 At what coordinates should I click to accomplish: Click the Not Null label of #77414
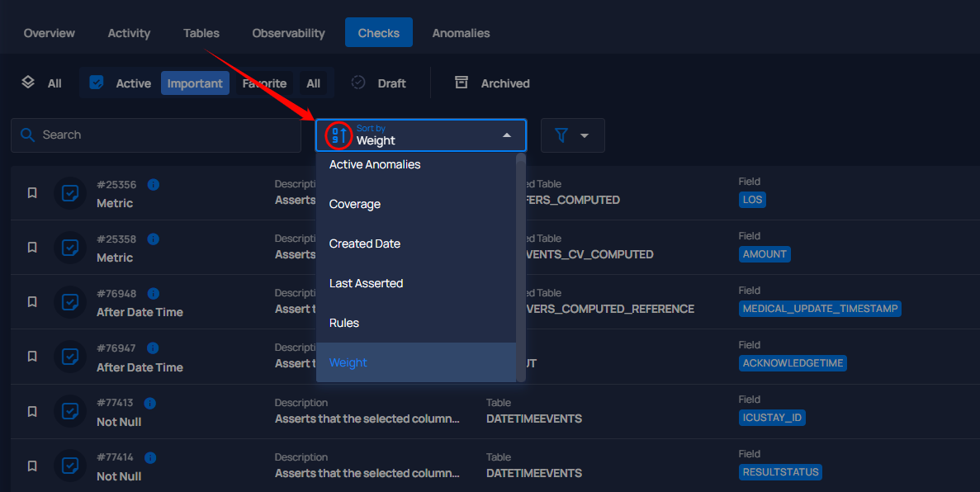pyautogui.click(x=119, y=476)
